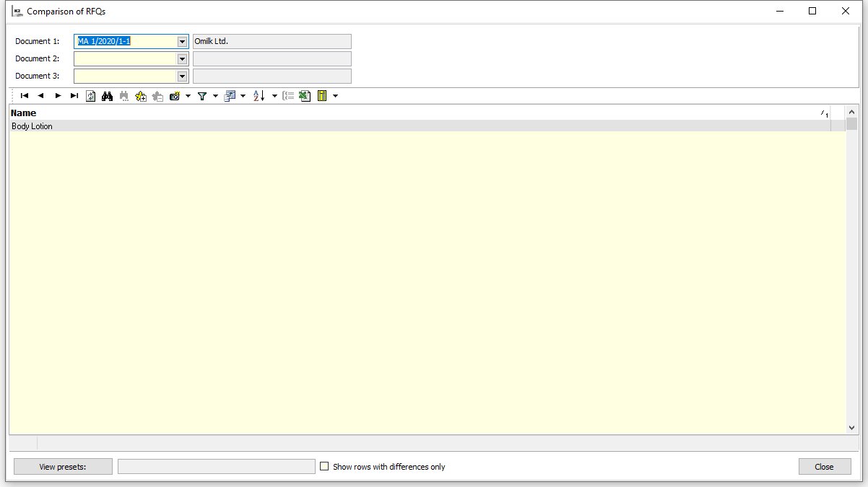Open the camera icon dropdown arrow
868x487 pixels.
188,96
